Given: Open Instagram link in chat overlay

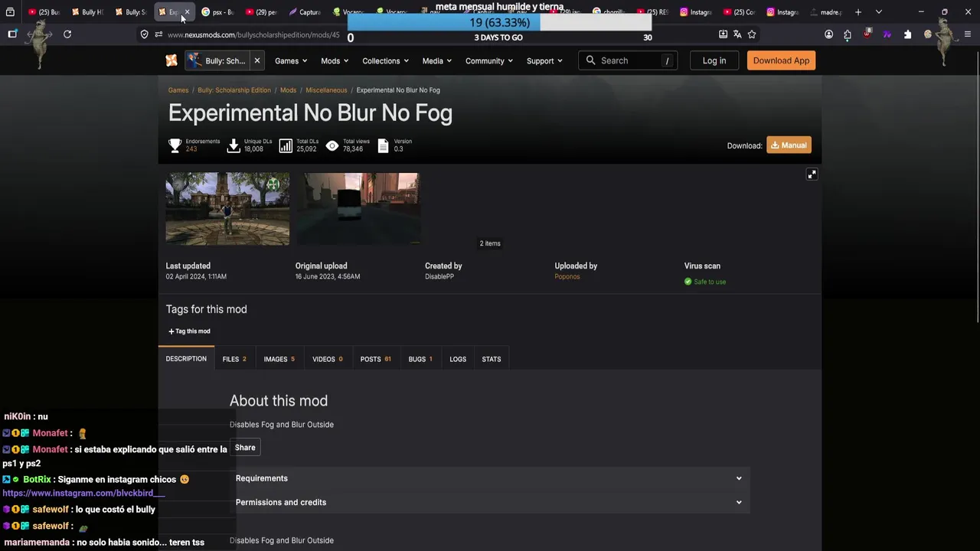Looking at the screenshot, I should 83,494.
